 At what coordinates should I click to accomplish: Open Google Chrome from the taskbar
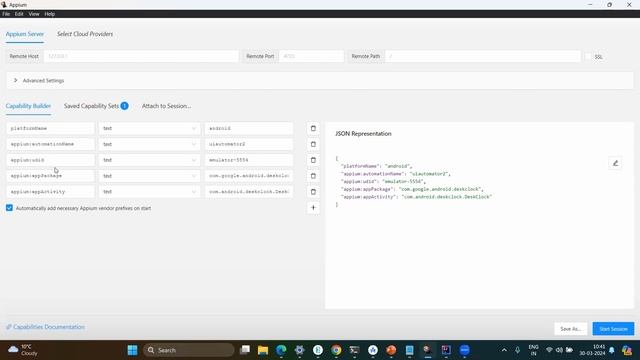336,350
